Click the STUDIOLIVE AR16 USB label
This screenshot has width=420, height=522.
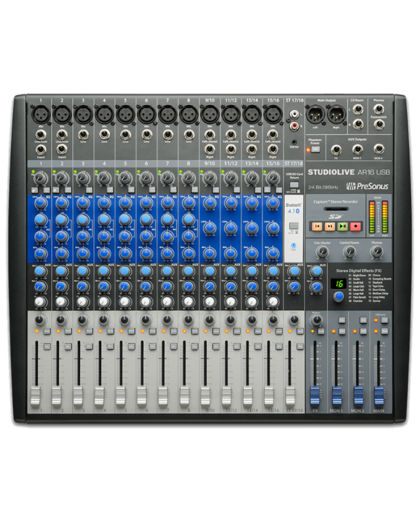point(349,172)
